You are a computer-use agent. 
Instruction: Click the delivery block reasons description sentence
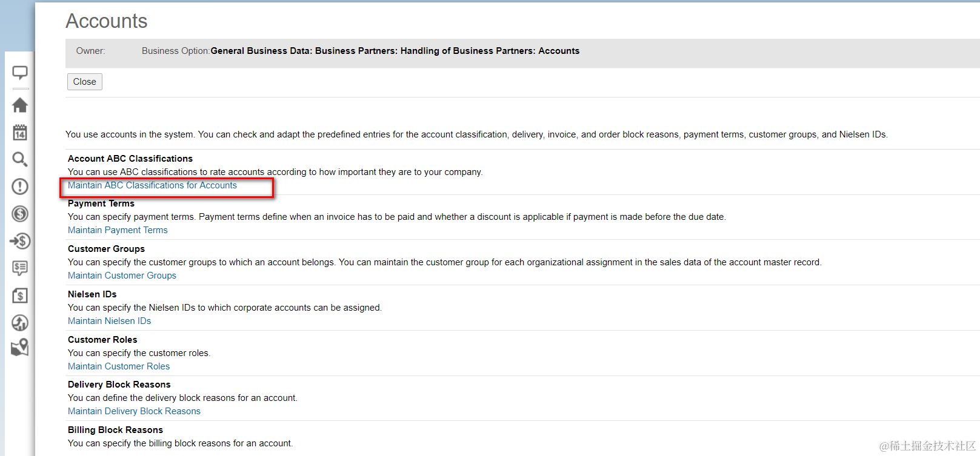point(182,398)
